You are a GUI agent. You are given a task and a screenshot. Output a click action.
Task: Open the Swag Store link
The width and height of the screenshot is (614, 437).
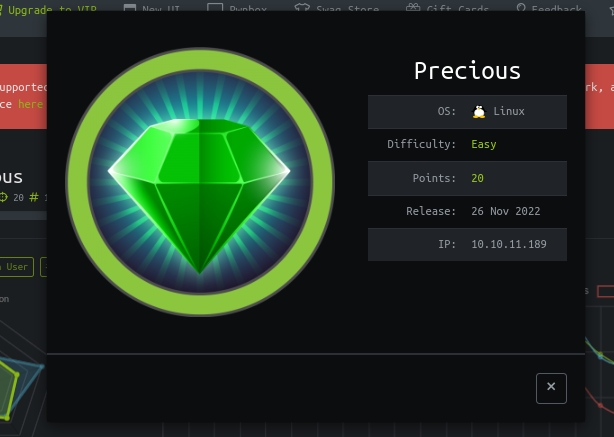click(346, 10)
